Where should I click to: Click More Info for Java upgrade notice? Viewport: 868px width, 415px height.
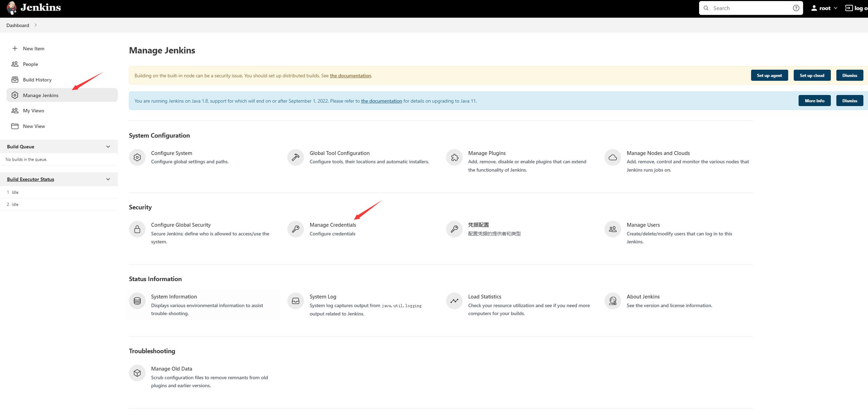coord(814,101)
